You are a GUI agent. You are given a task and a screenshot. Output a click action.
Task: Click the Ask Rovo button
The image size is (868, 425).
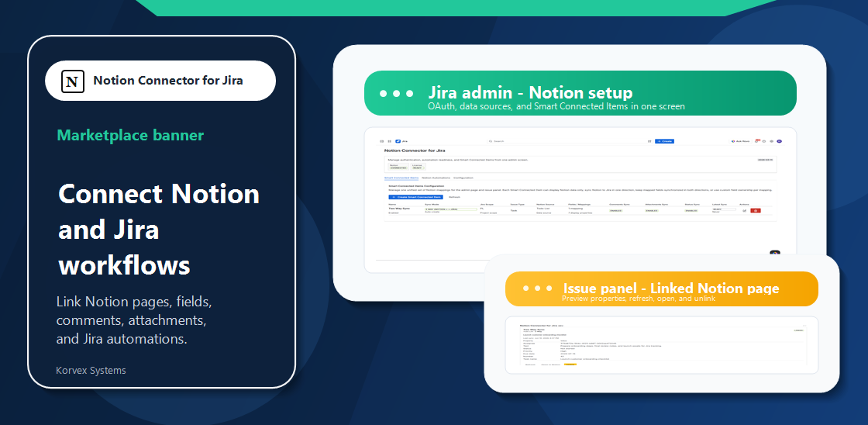(740, 141)
